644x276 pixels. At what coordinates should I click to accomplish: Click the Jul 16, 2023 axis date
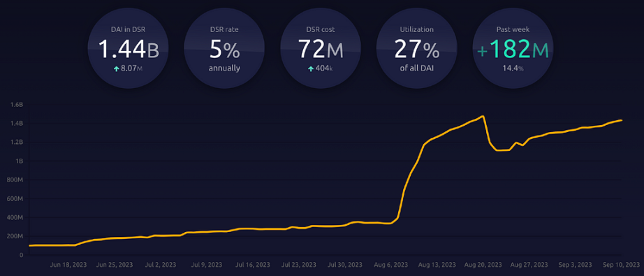(x=254, y=265)
